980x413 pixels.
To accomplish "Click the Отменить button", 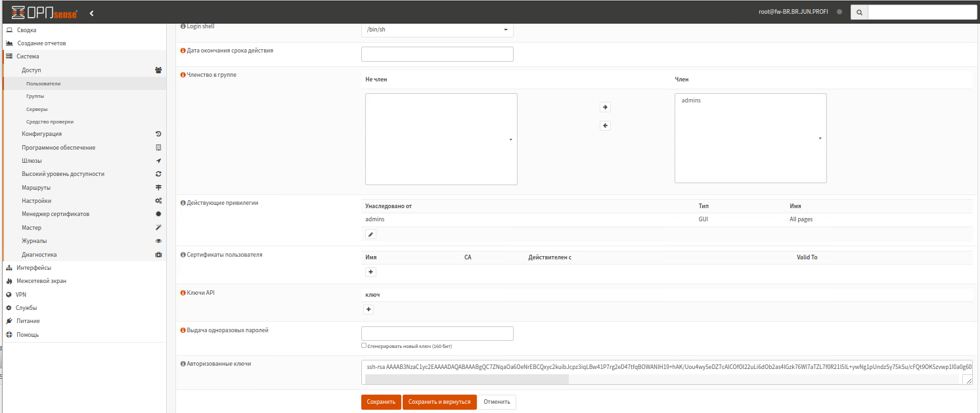I will tap(497, 402).
